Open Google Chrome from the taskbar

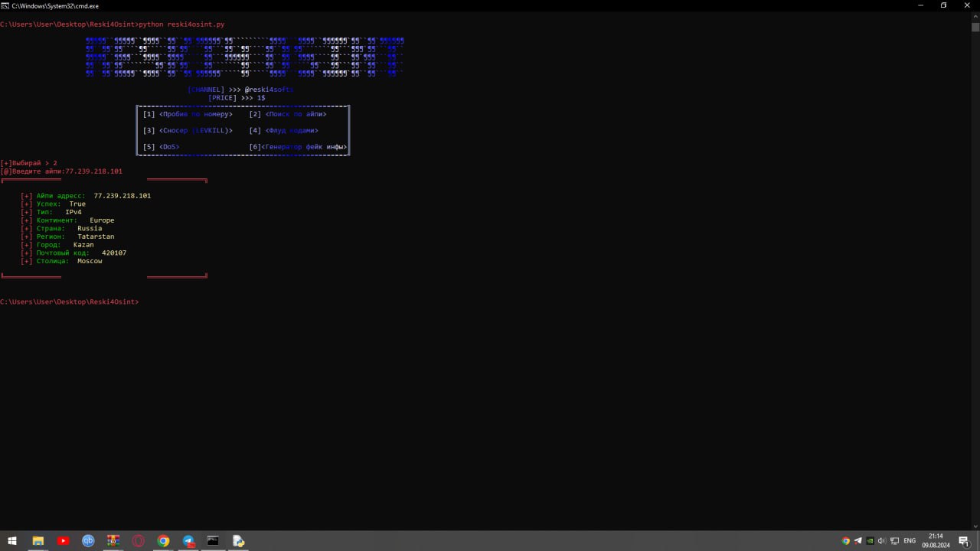coord(163,541)
